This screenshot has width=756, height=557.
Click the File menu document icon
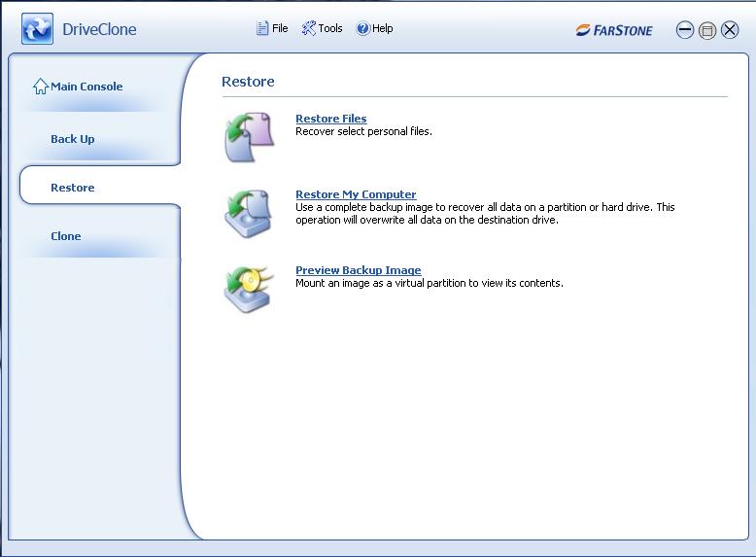(261, 28)
